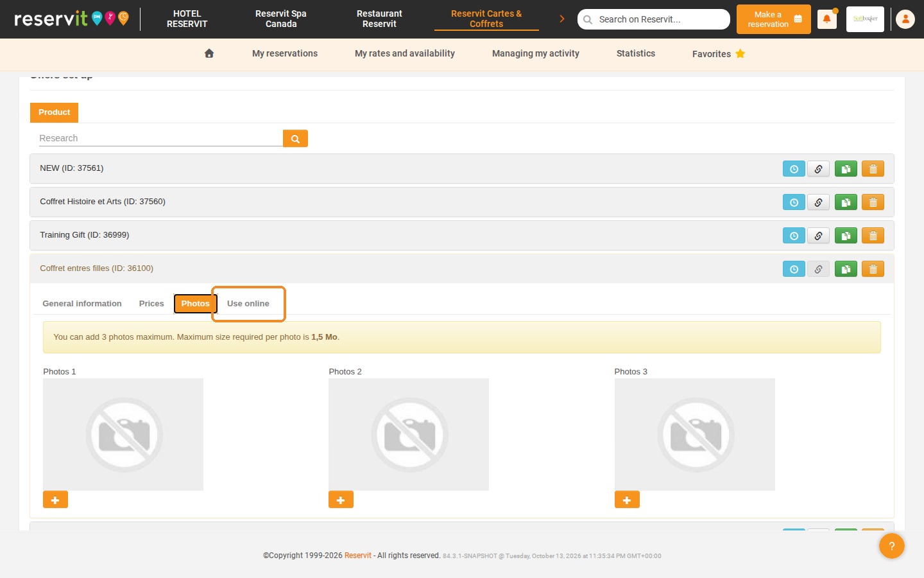
Task: Delete Coffret entres filles product
Action: [x=873, y=269]
